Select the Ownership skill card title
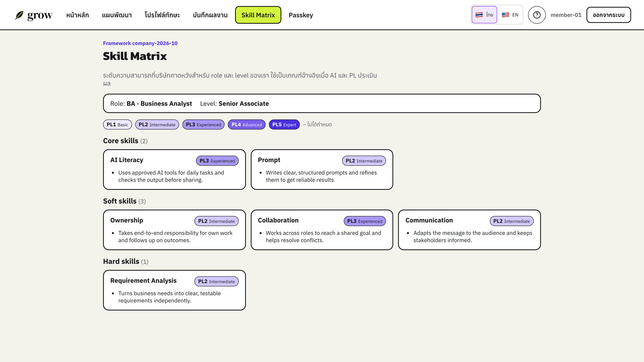The width and height of the screenshot is (644, 362). (127, 220)
